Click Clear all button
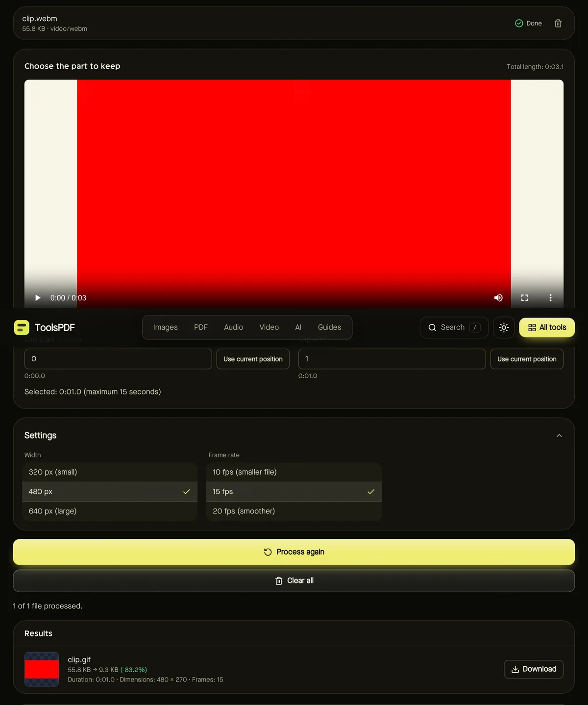This screenshot has width=588, height=705. [294, 581]
